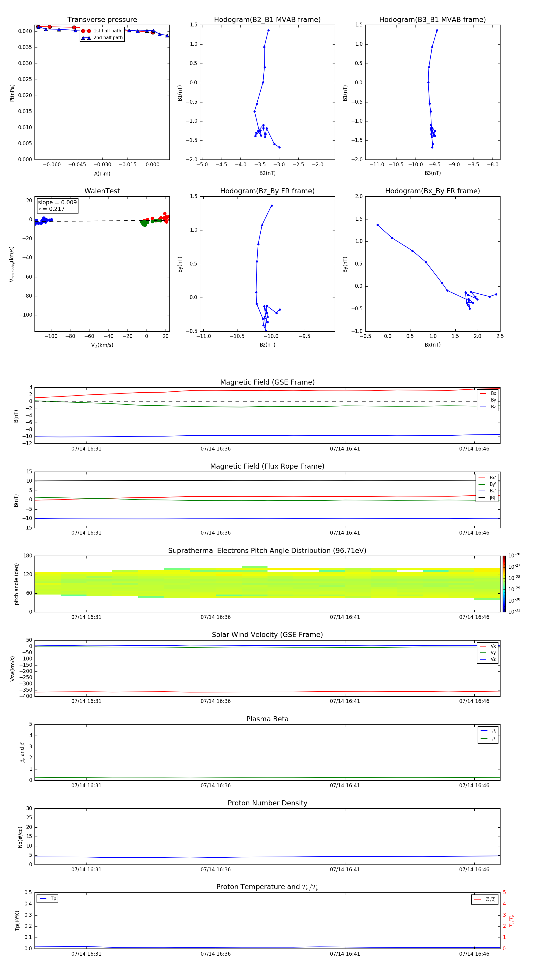Image resolution: width=535 pixels, height=980 pixels.
Task: Click the red Te/Tp right-side axis label
Action: (x=512, y=921)
